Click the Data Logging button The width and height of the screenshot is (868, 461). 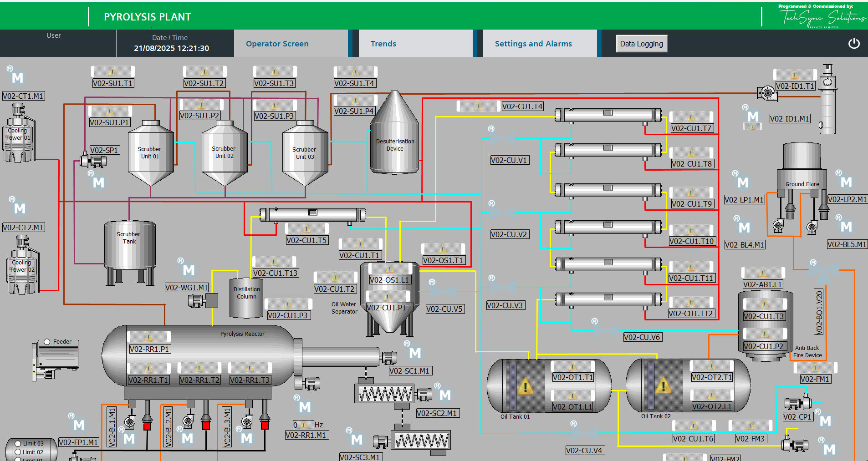641,43
